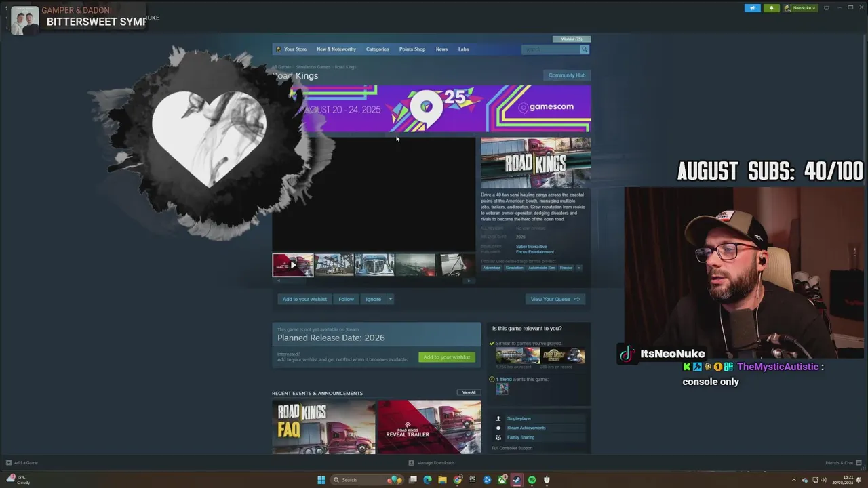Open the Wishlist button above the store nav

tap(572, 39)
